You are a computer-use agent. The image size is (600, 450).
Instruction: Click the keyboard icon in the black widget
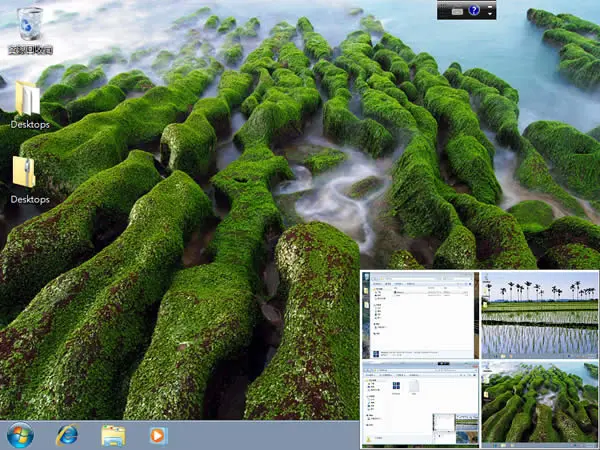click(x=457, y=11)
